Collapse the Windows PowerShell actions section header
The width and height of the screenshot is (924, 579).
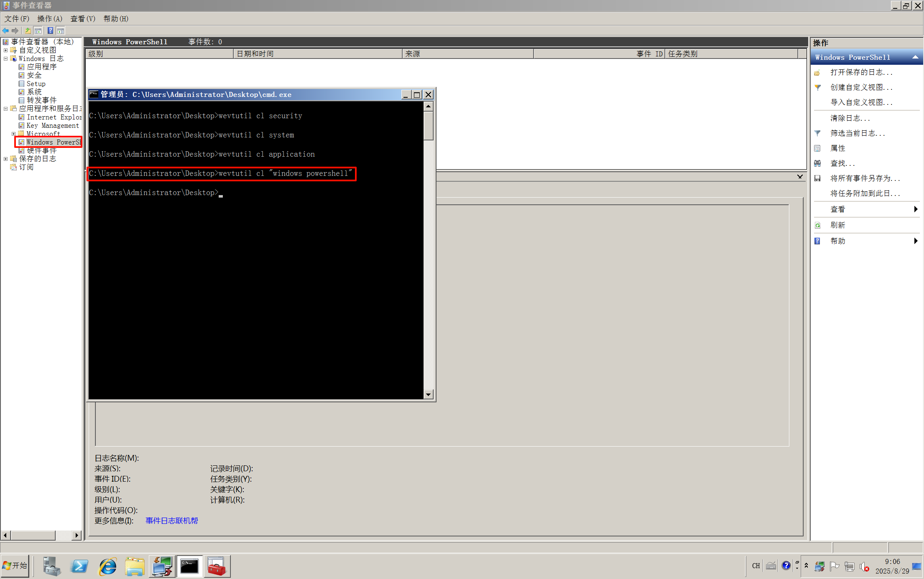(x=915, y=57)
